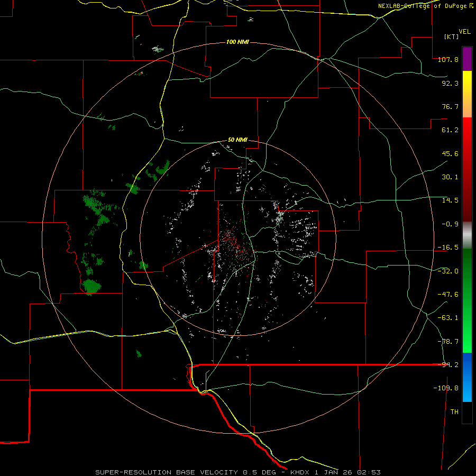Click the 45.6 legend value
This screenshot has height=476, width=476.
pos(450,153)
